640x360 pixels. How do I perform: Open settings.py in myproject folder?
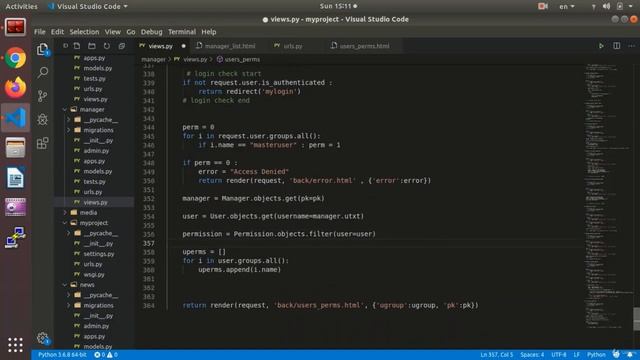tap(99, 254)
